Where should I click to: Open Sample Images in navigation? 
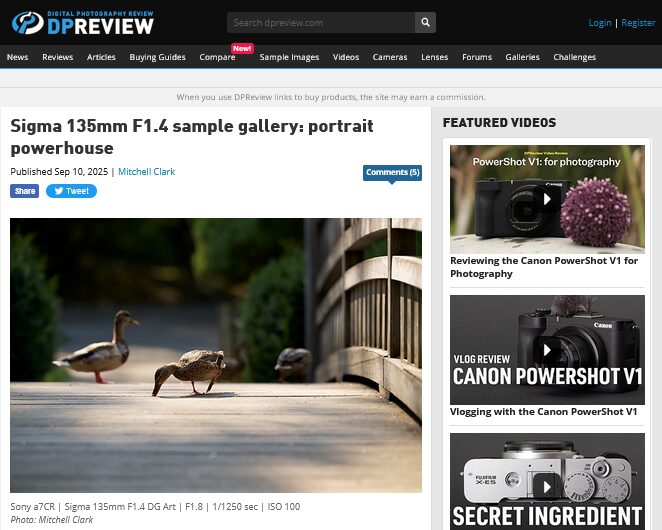(289, 57)
